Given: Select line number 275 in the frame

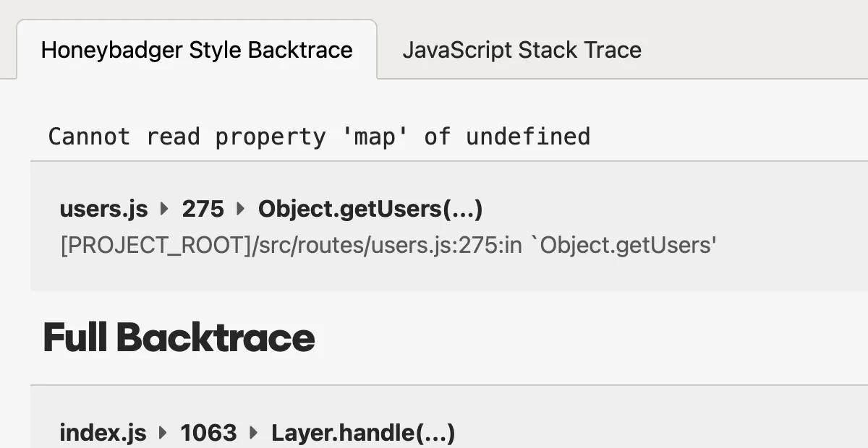Looking at the screenshot, I should click(203, 209).
